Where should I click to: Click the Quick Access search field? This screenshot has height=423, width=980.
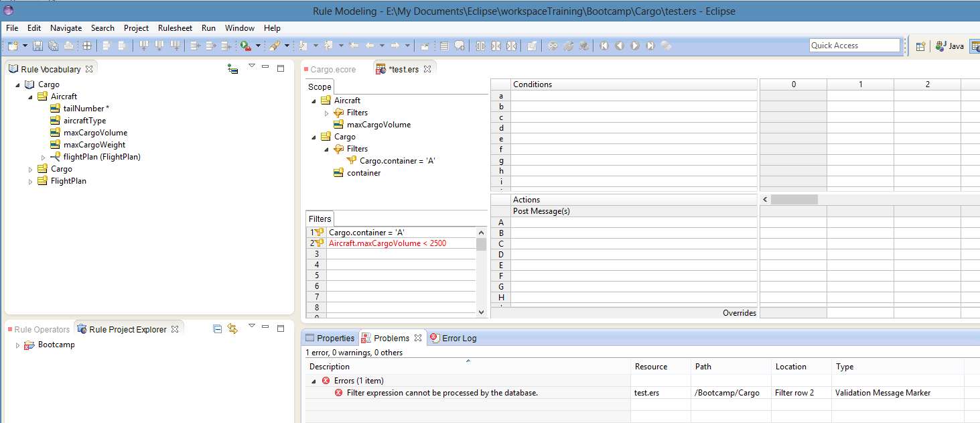(855, 46)
